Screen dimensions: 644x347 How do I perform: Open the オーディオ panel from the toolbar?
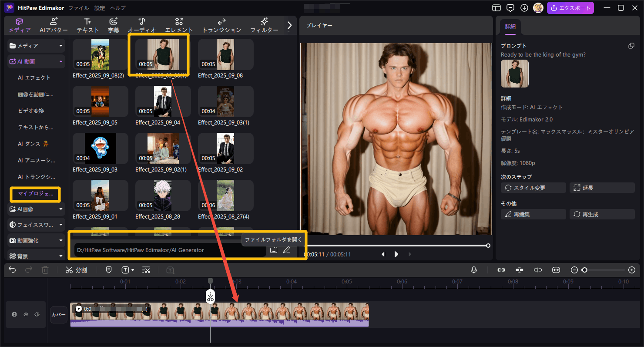tap(141, 25)
